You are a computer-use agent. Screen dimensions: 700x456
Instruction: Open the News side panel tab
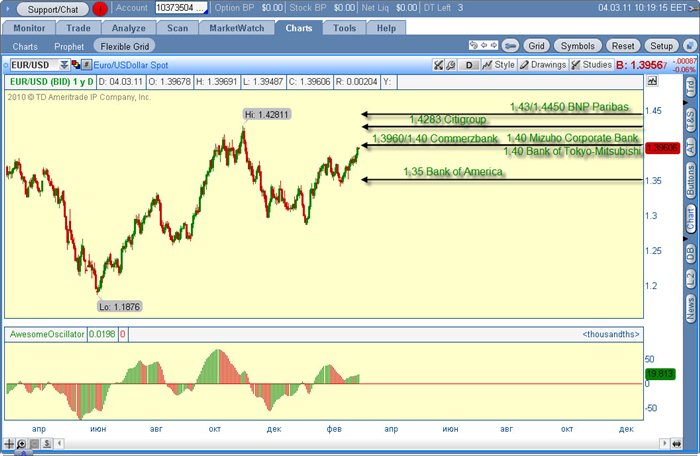690,308
